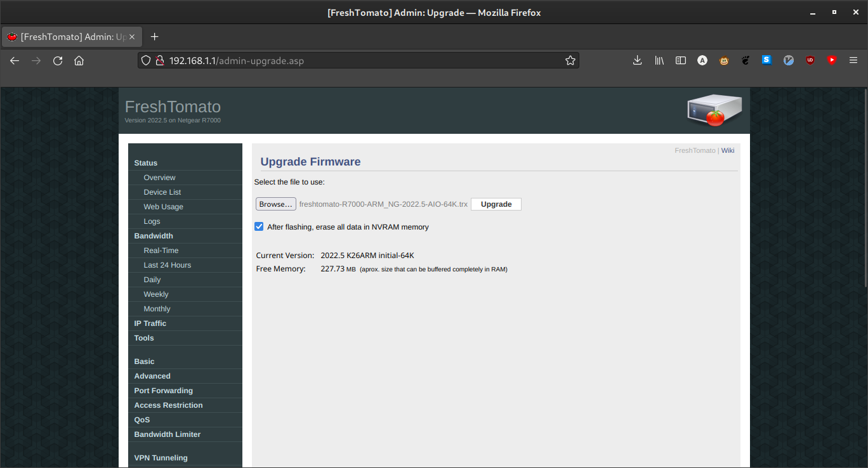The image size is (868, 468).
Task: Click the browser vertical scrollbar
Action: coord(864,188)
